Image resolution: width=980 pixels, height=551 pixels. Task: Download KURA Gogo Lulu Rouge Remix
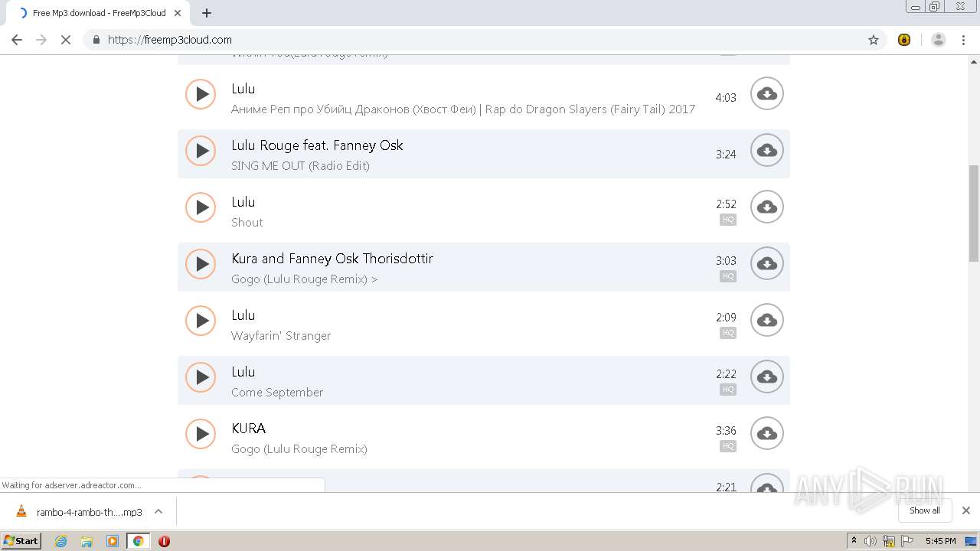pyautogui.click(x=766, y=434)
